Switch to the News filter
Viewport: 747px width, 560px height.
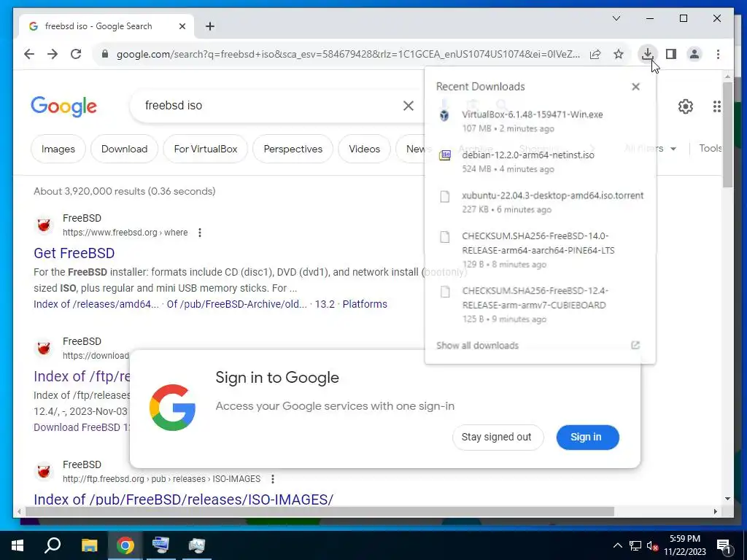tap(417, 149)
